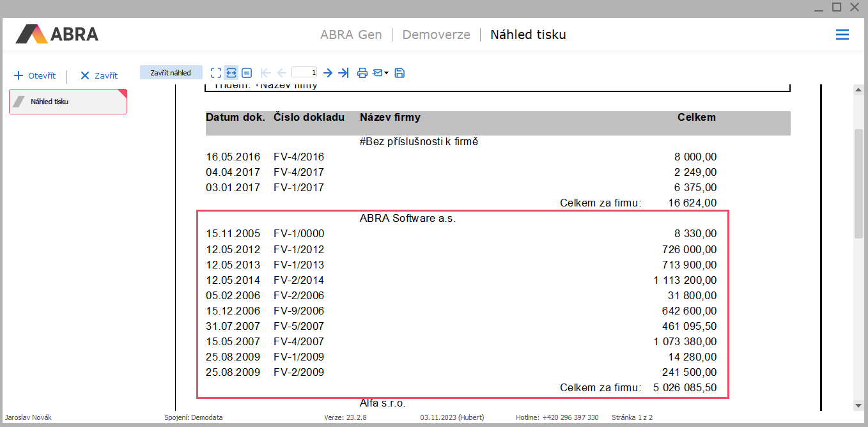Image resolution: width=868 pixels, height=427 pixels.
Task: Click the amount 726 000,00
Action: click(690, 249)
